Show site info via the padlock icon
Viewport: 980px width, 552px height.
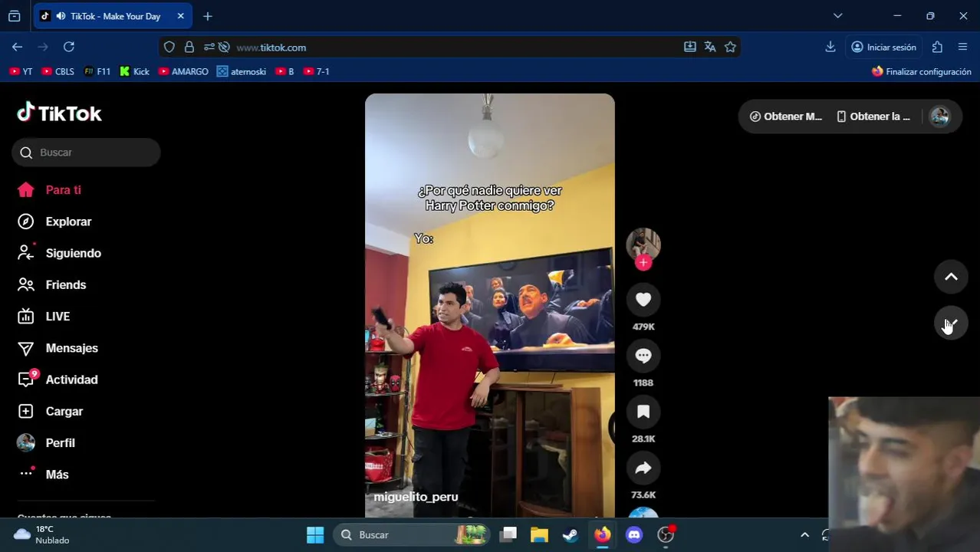(x=189, y=47)
